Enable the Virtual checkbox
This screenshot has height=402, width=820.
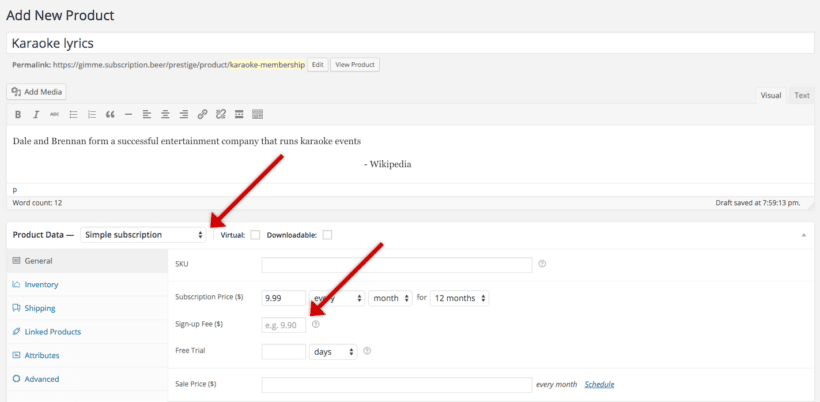(x=255, y=235)
